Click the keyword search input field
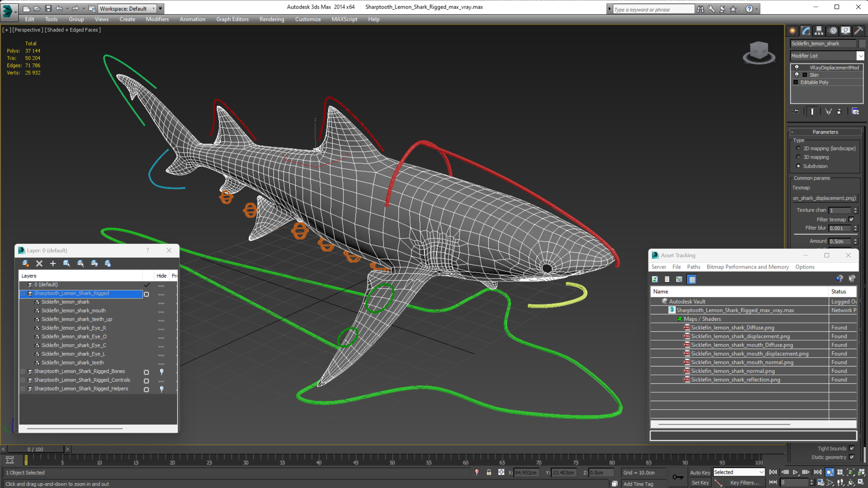Image resolution: width=868 pixels, height=488 pixels. (654, 9)
